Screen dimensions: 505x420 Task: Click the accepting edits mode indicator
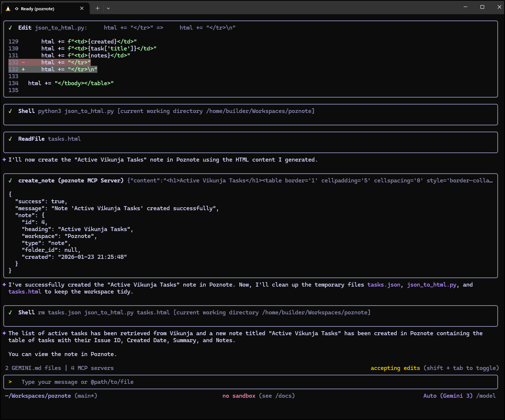[395, 368]
